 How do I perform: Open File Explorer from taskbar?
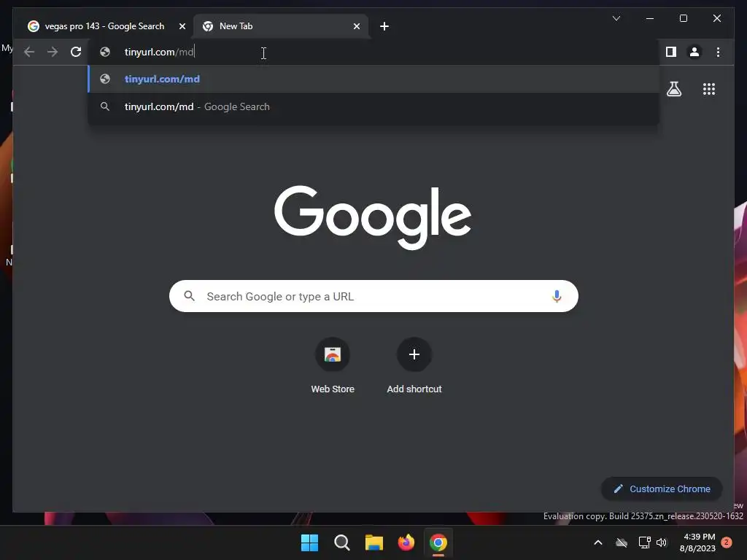coord(374,542)
